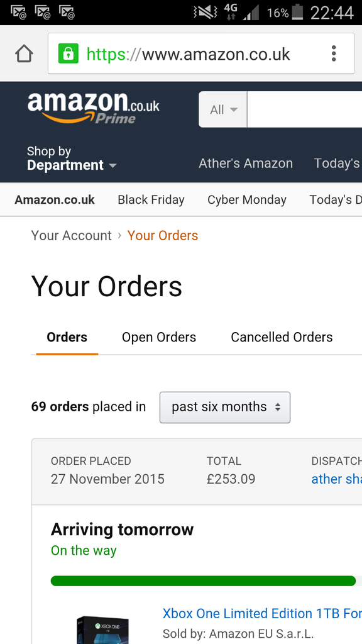The height and width of the screenshot is (644, 362).
Task: Tap the first email notification icon
Action: (x=18, y=13)
